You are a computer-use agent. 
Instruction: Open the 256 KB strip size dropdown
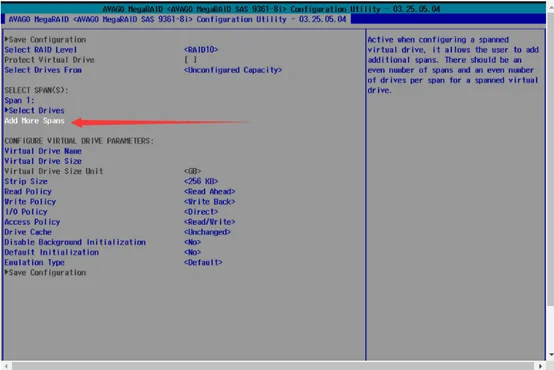pyautogui.click(x=201, y=181)
